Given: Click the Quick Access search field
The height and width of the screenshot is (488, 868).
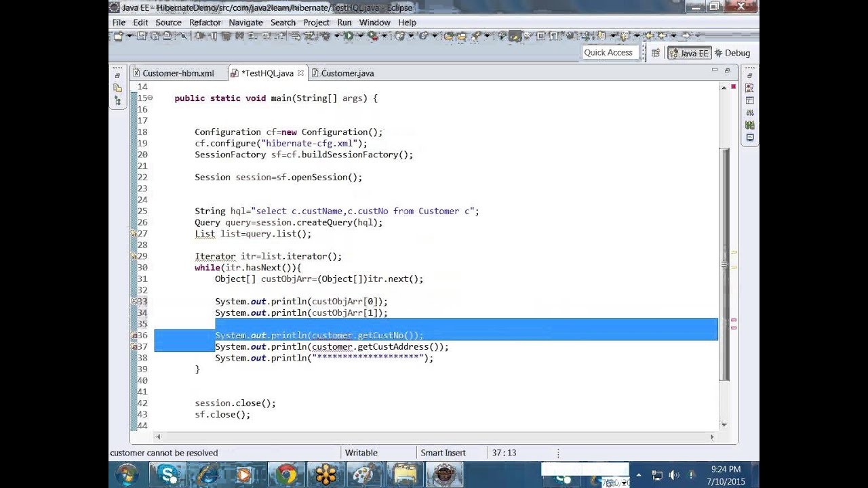Looking at the screenshot, I should point(608,52).
